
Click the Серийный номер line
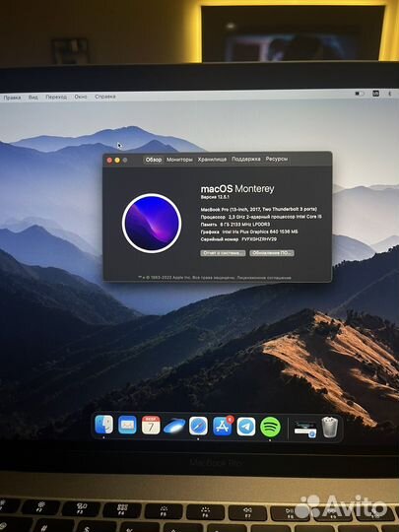coord(238,239)
